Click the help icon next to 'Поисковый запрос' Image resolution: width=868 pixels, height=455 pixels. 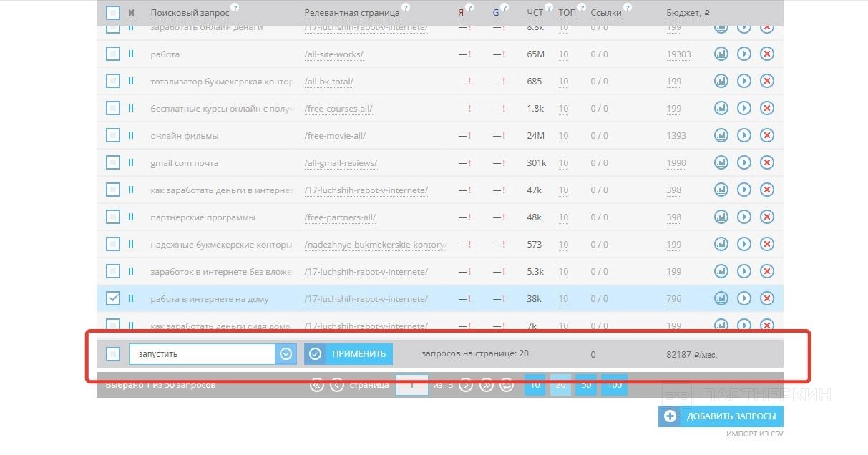click(235, 8)
